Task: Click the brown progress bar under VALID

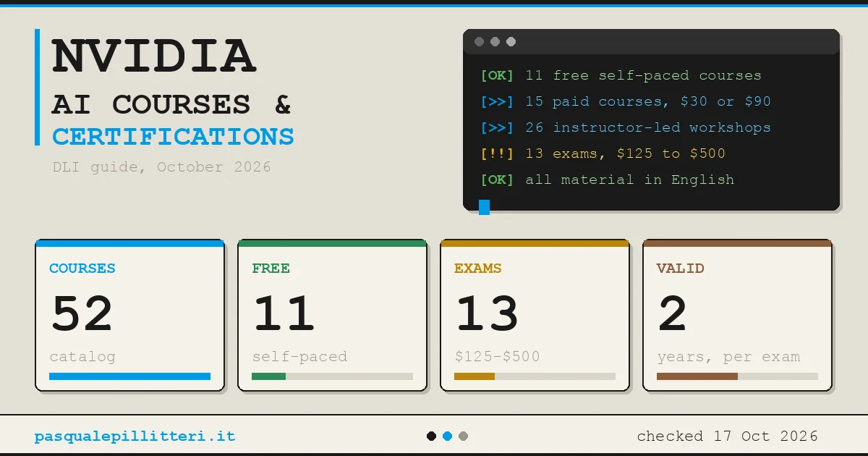Action: pyautogui.click(x=697, y=376)
